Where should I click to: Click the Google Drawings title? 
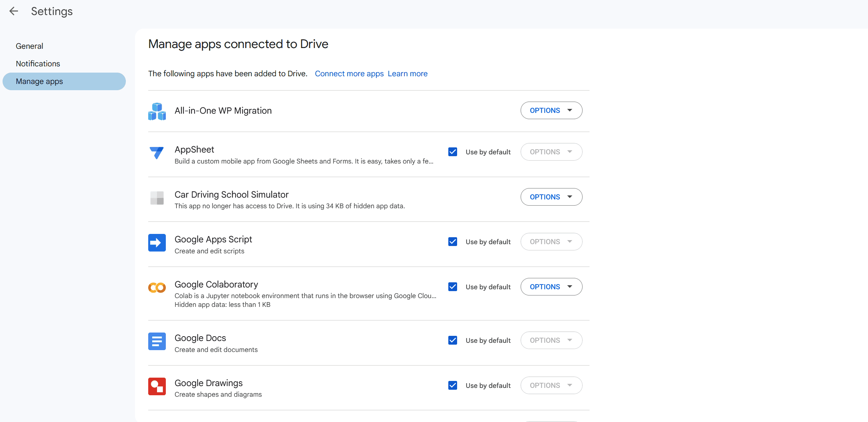coord(208,383)
